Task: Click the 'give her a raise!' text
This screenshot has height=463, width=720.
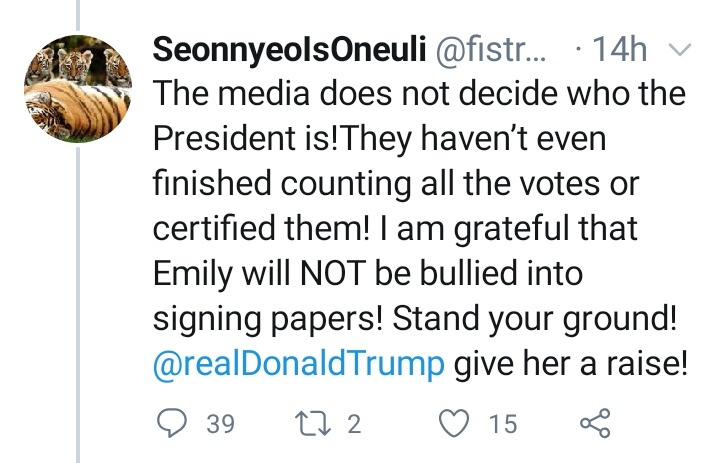Action: (x=571, y=363)
